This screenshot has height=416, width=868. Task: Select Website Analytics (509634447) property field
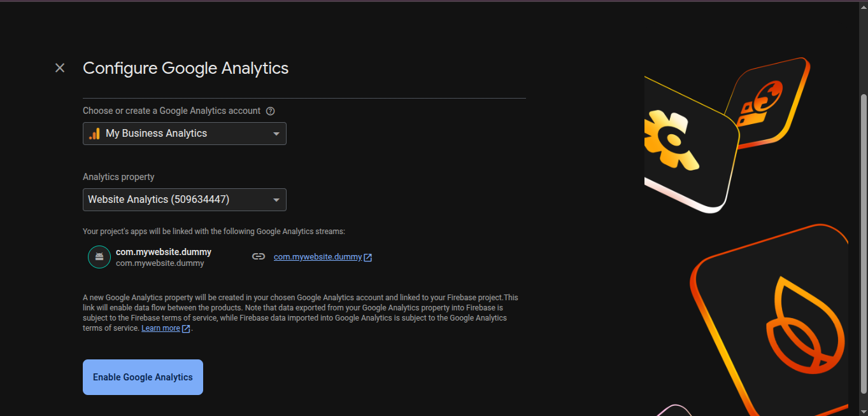click(185, 200)
